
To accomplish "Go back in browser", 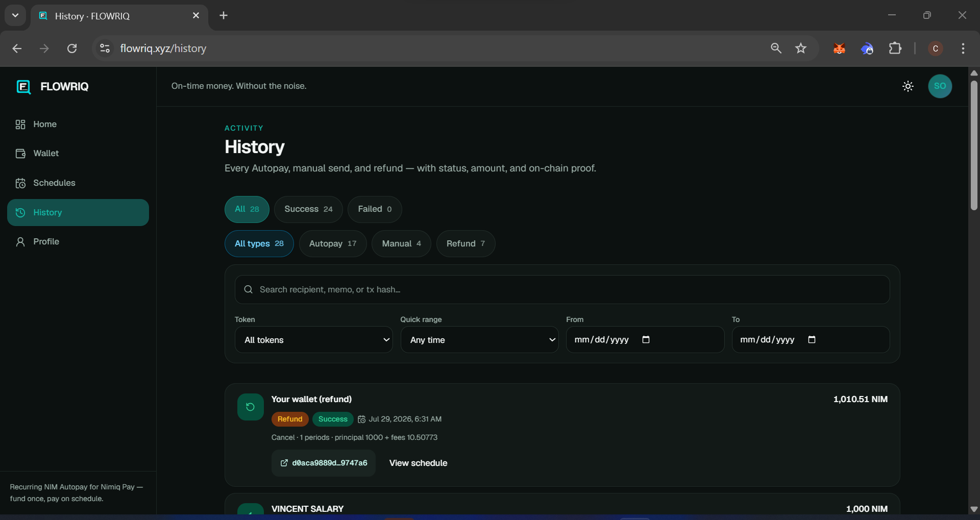I will point(17,48).
